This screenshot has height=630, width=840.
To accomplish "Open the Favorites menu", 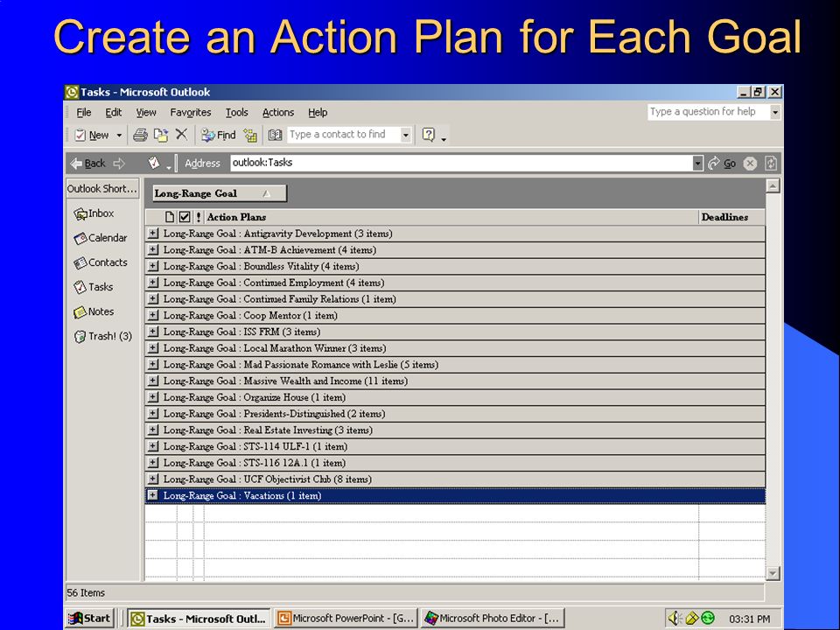I will click(190, 113).
